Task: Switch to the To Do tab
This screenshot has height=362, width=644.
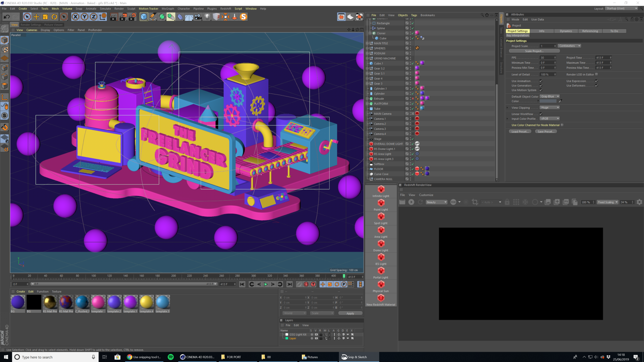Action: (614, 31)
